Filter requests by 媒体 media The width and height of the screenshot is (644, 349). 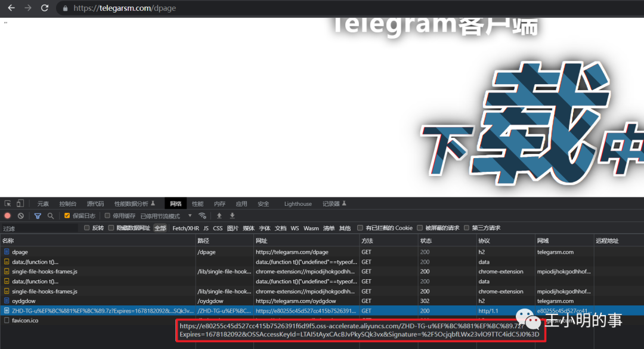click(249, 228)
